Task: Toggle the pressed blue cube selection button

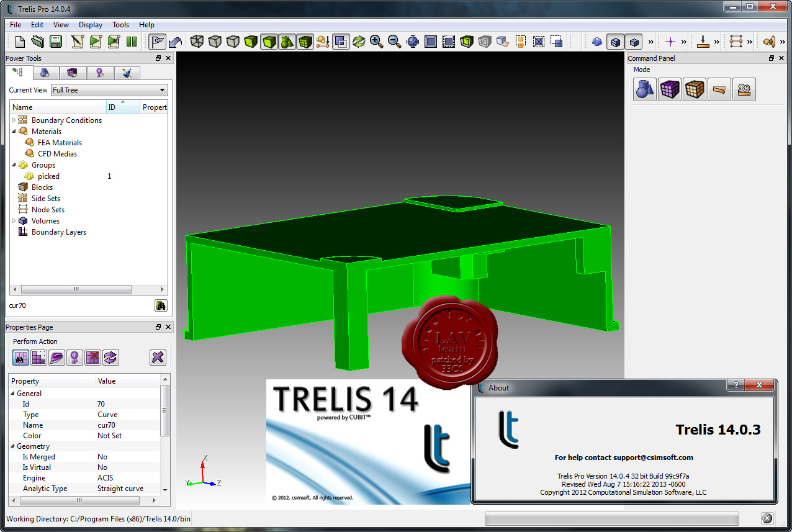Action: (615, 42)
